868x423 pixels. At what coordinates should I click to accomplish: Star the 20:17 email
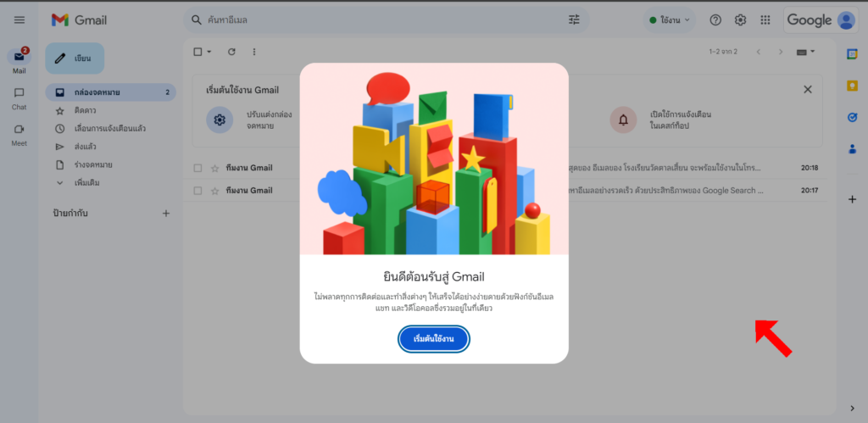pos(214,191)
